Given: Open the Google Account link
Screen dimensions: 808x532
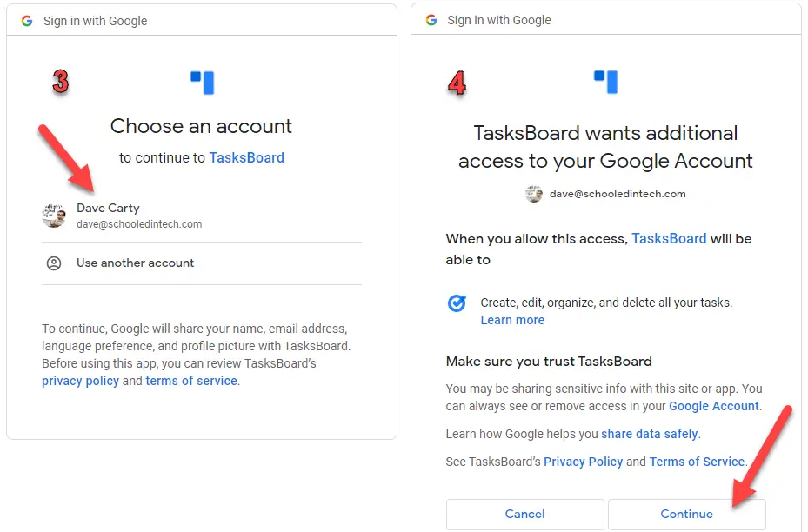Looking at the screenshot, I should [714, 406].
